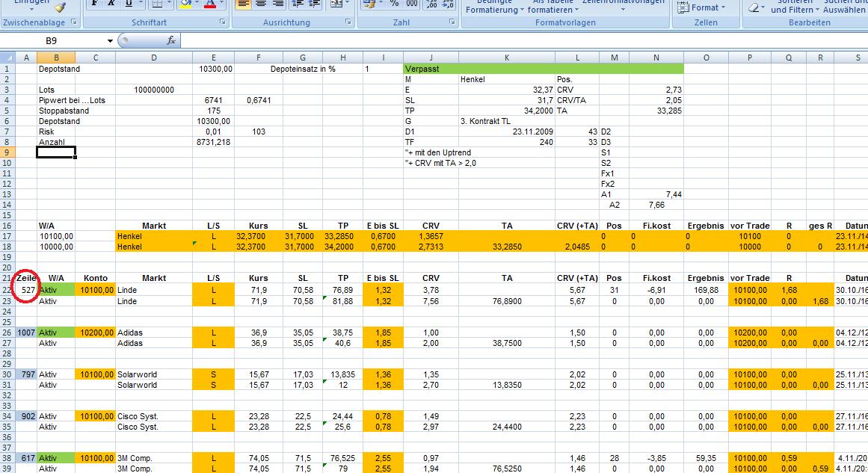Click the insert function fx icon
The width and height of the screenshot is (868, 473).
[171, 40]
